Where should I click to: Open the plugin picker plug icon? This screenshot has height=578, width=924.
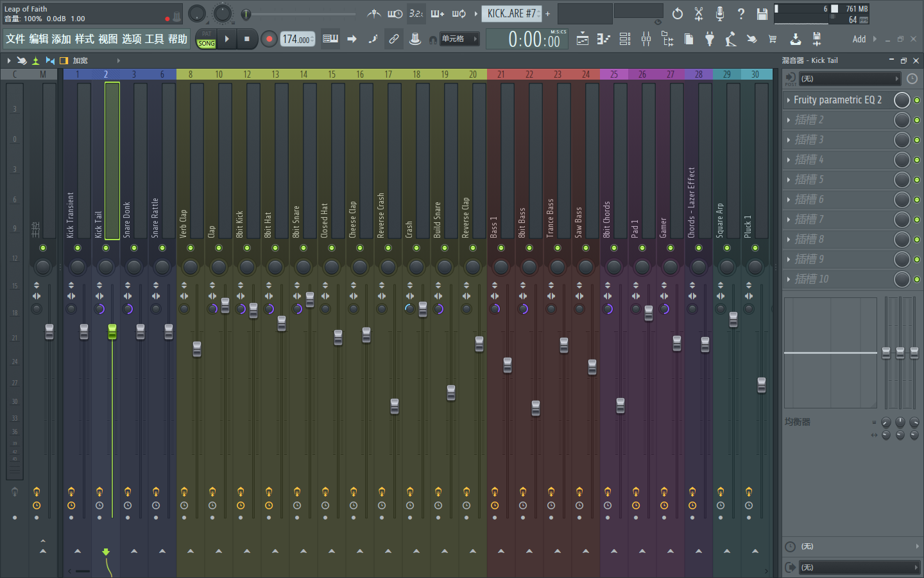[x=709, y=39]
